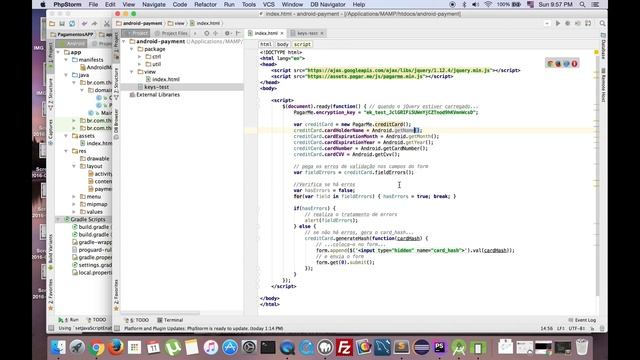Click the Save All icon in toolbar

[62, 24]
